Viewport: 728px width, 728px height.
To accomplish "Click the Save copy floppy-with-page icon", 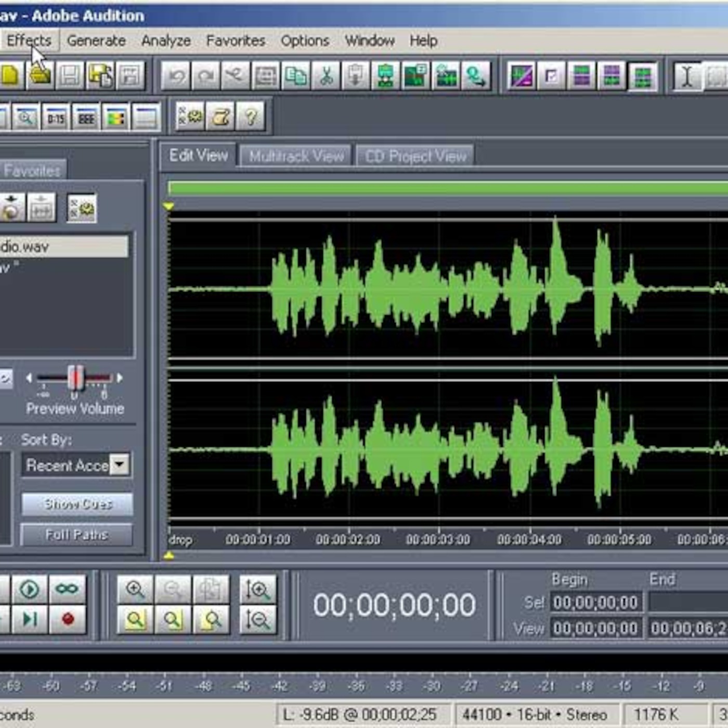I will [100, 76].
